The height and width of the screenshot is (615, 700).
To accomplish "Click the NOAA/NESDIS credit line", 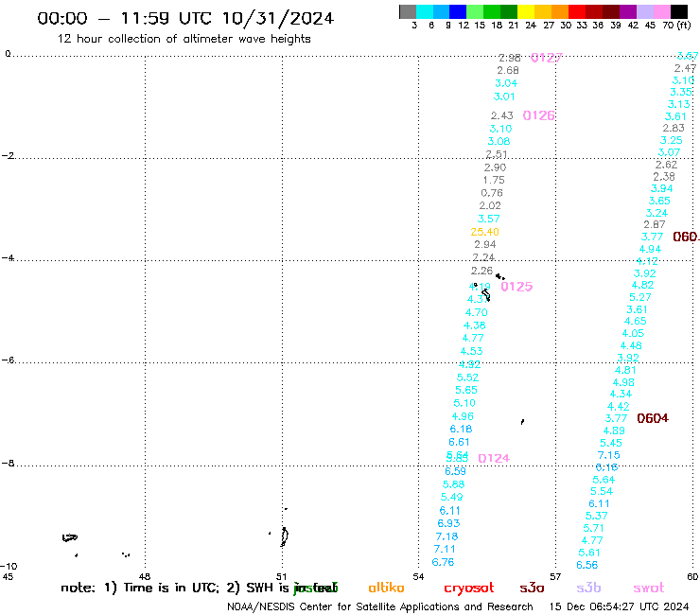I will click(x=380, y=606).
